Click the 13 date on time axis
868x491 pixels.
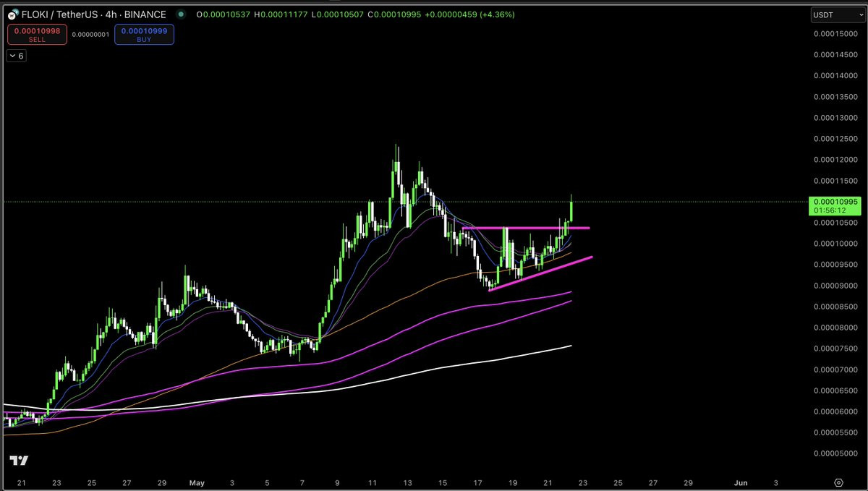tap(407, 482)
